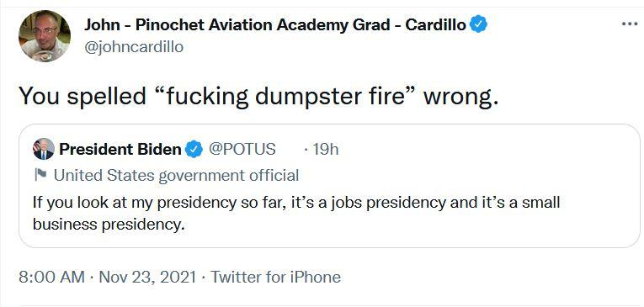644x307 pixels.
Task: Click the United States government official label
Action: coord(176,176)
